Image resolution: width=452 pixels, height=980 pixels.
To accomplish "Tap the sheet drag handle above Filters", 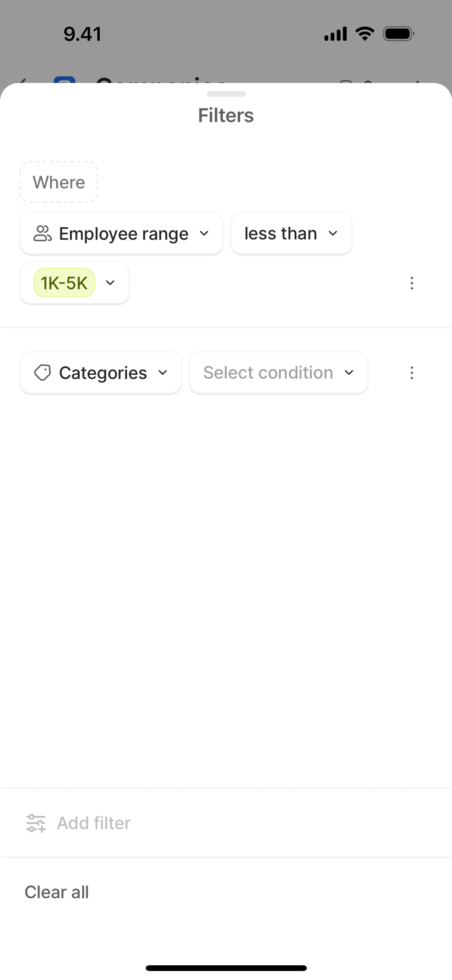I will (x=226, y=94).
